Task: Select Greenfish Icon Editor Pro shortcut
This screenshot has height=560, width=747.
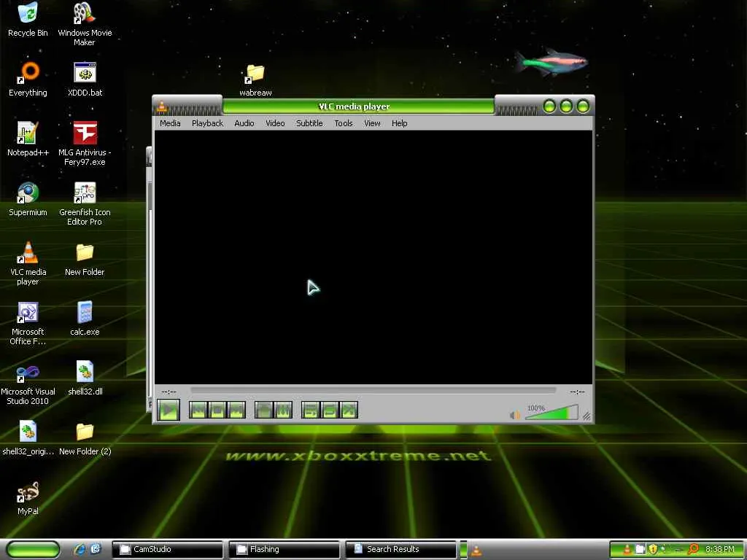Action: click(85, 203)
